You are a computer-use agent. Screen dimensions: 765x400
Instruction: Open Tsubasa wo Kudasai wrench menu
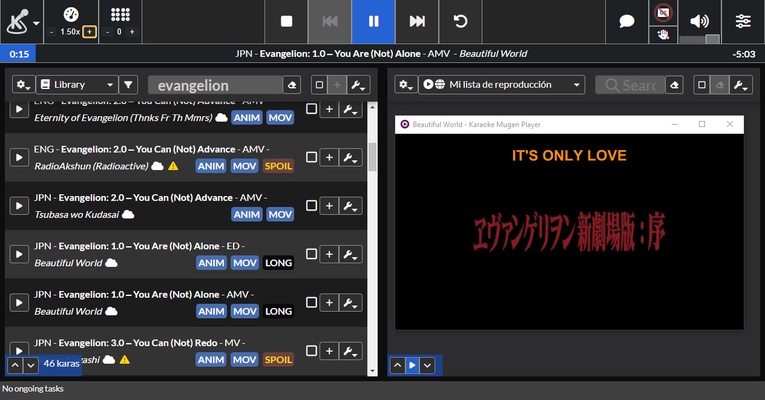[350, 206]
